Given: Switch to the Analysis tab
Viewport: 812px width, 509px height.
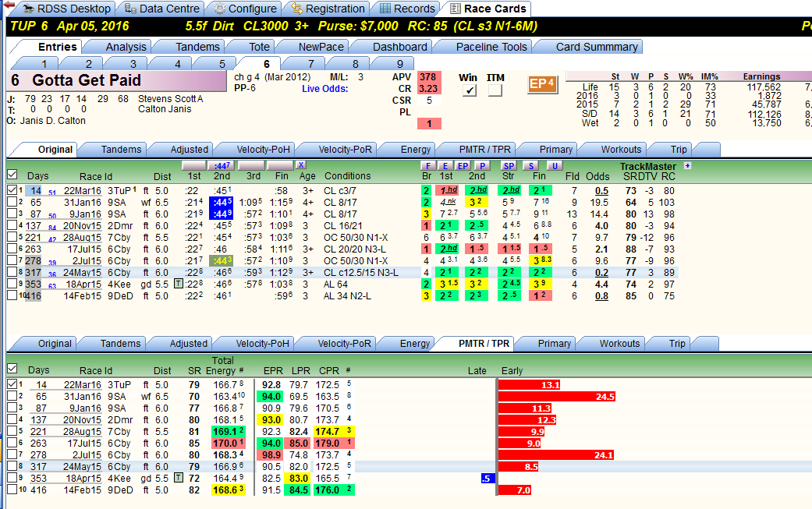Looking at the screenshot, I should 126,47.
